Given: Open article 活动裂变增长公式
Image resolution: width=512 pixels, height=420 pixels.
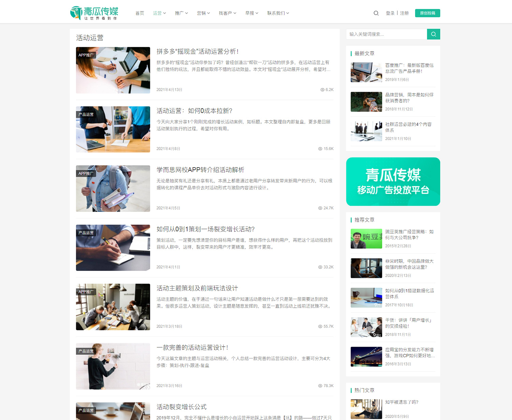Looking at the screenshot, I should tap(182, 407).
